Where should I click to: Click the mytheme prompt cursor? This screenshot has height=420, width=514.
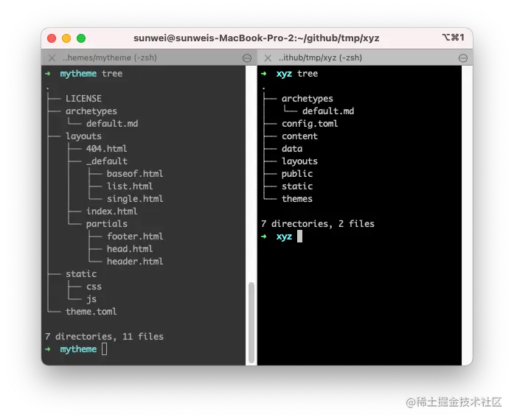(x=104, y=349)
